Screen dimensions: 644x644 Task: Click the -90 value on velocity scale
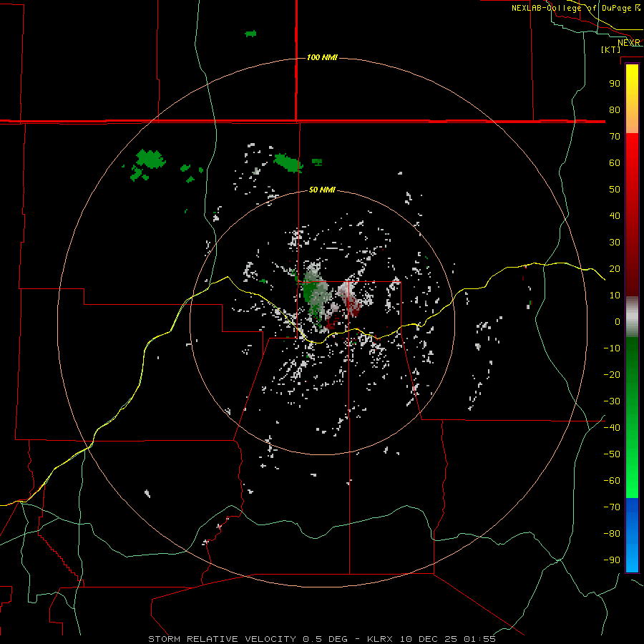pyautogui.click(x=612, y=560)
